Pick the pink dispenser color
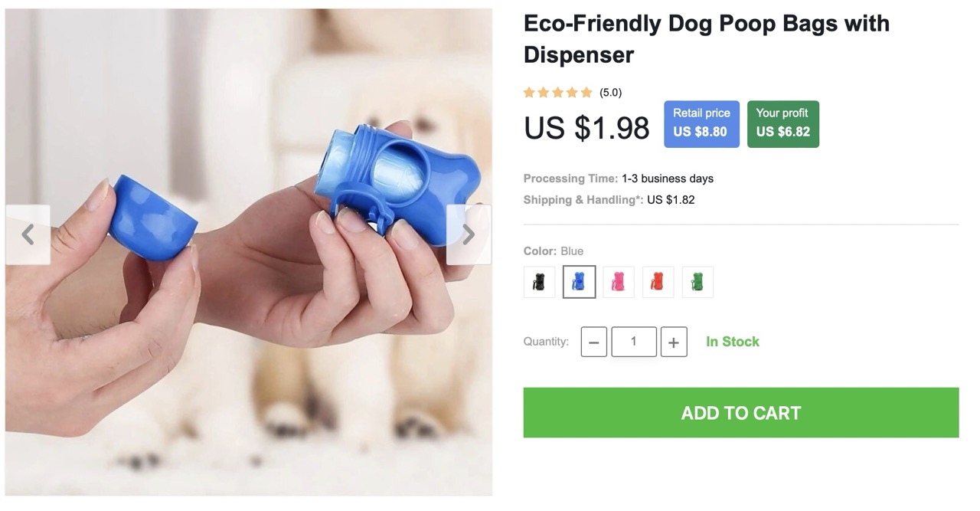980x511 pixels. (x=619, y=282)
